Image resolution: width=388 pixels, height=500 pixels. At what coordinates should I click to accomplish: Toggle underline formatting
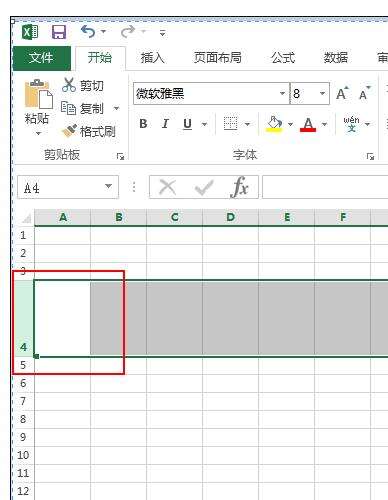point(187,124)
